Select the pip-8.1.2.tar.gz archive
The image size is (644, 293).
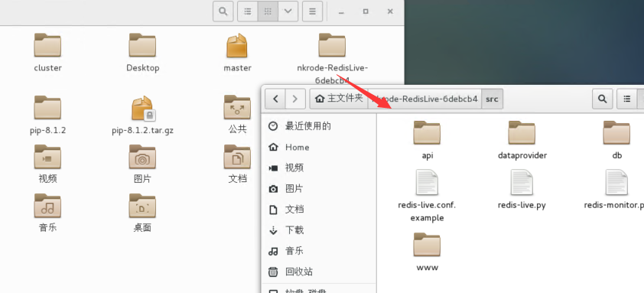(142, 109)
